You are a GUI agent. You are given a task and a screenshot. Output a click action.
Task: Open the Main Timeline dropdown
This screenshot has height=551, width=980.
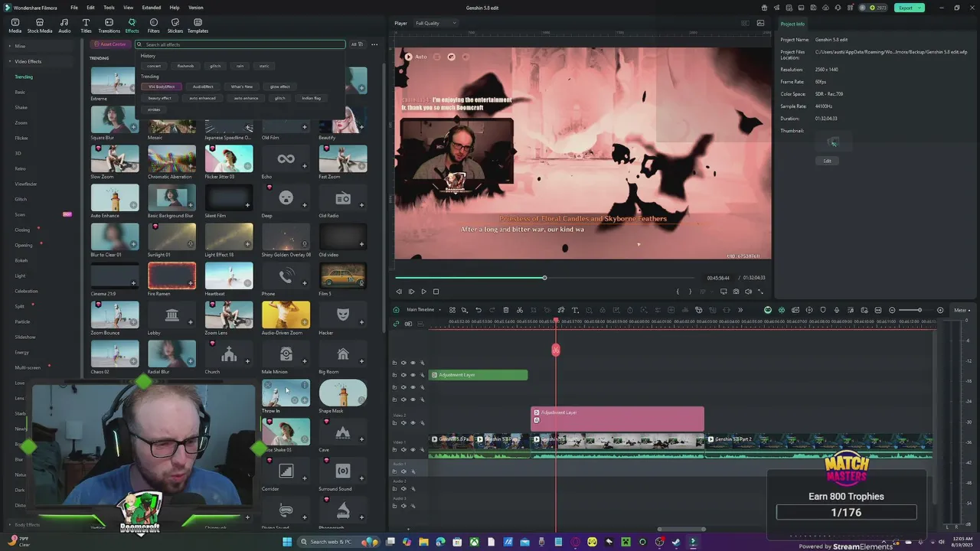pos(422,310)
